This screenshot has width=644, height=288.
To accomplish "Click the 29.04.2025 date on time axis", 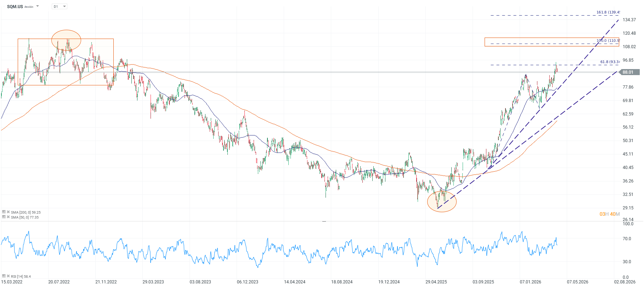I will click(x=436, y=282).
